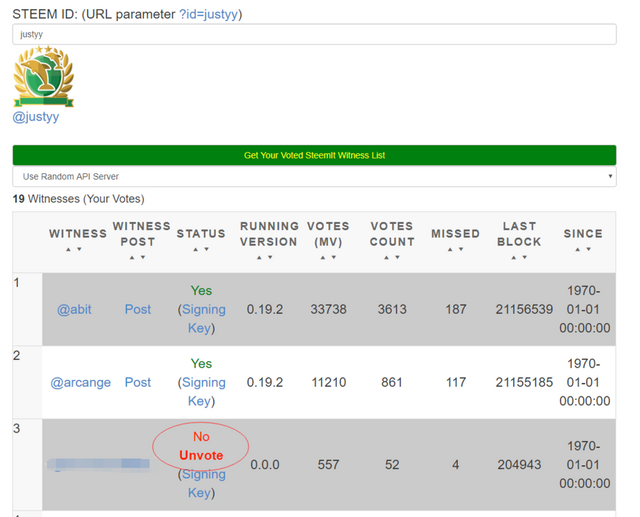Select the 33738 votes value for @abit
Viewport: 640px width, 517px height.
pyautogui.click(x=329, y=309)
